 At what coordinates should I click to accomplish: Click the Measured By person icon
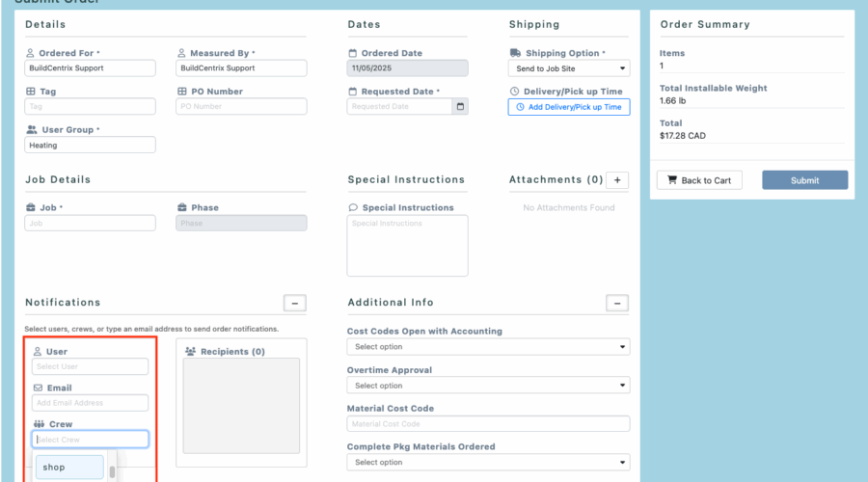[181, 53]
